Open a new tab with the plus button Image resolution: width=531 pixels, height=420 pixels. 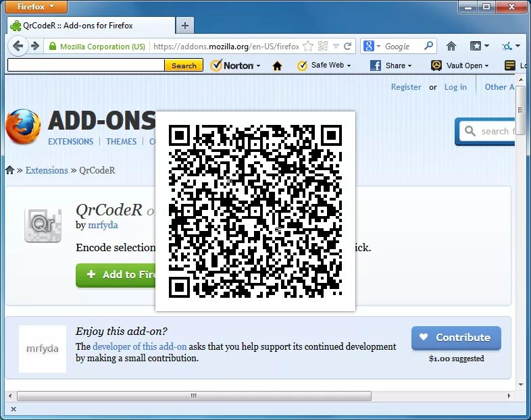(x=185, y=26)
